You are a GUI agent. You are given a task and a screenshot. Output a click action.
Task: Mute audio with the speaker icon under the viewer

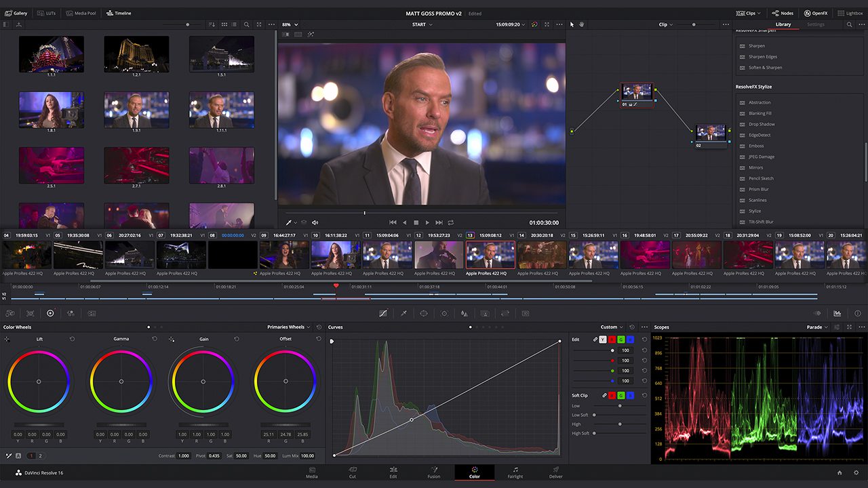[x=315, y=222]
